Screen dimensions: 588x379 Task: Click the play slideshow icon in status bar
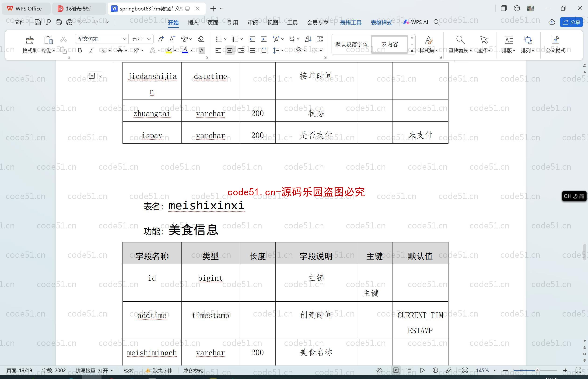pyautogui.click(x=423, y=370)
